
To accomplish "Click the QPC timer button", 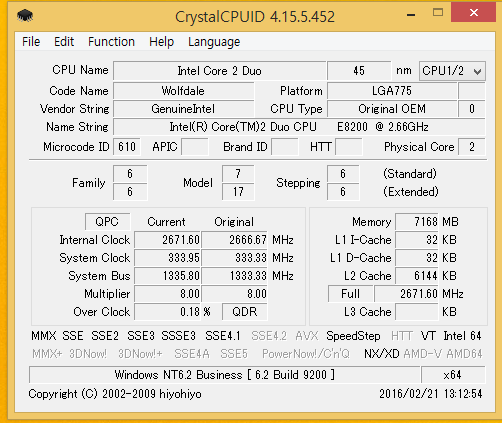I will tap(107, 222).
